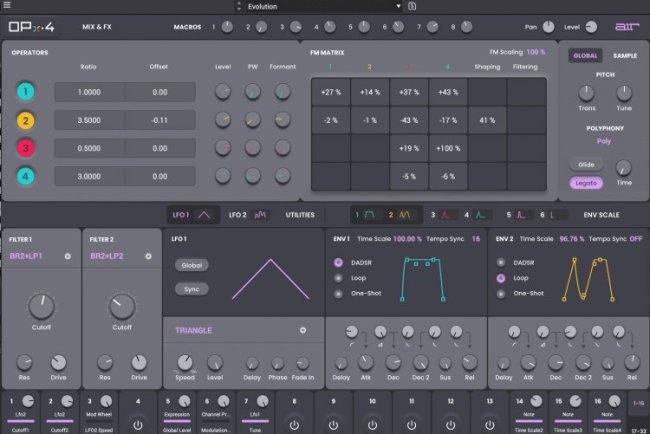Open the MIX & FX page
Screen dimensions: 650x434
pyautogui.click(x=97, y=27)
